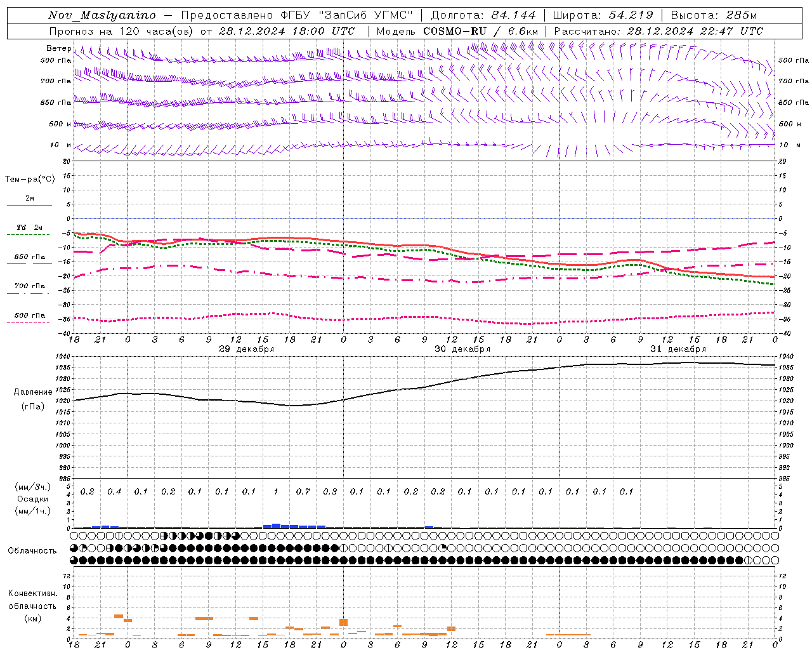Click the "Осадки" precipitation label

pos(33,500)
